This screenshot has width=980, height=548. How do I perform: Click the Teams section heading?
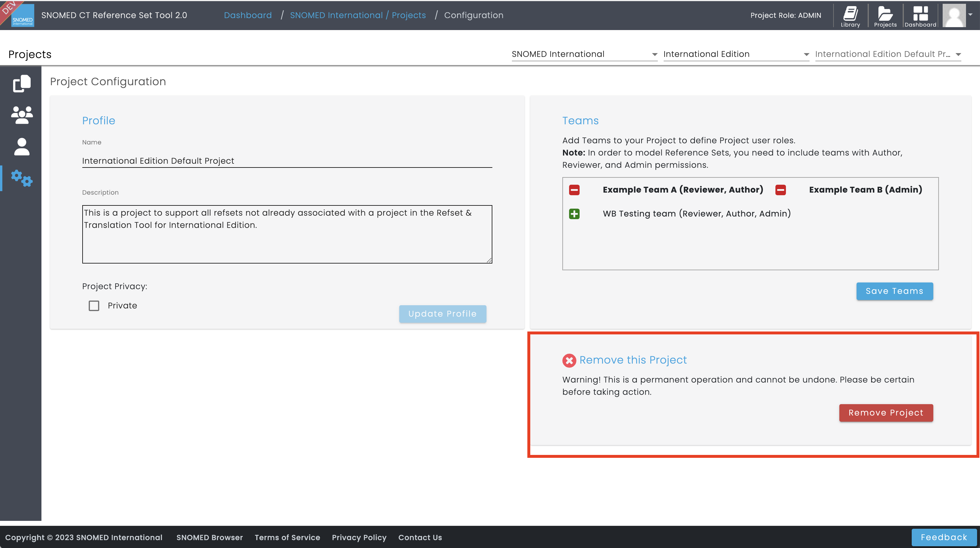(580, 121)
